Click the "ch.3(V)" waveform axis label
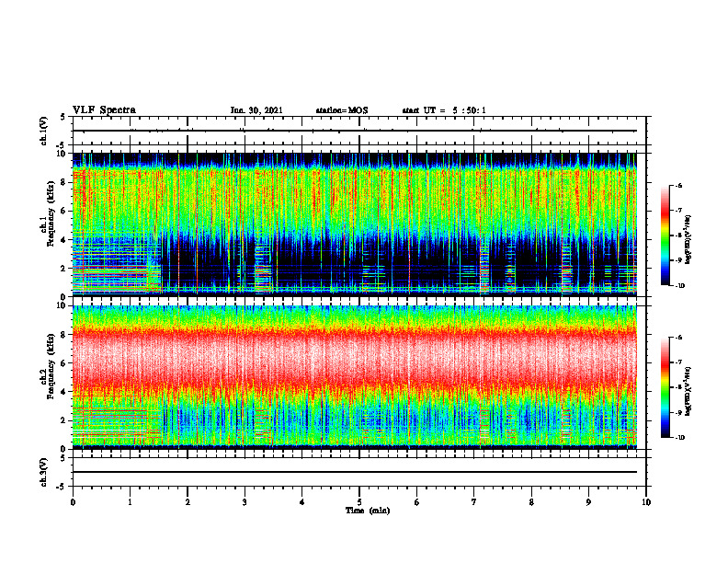 (x=44, y=472)
